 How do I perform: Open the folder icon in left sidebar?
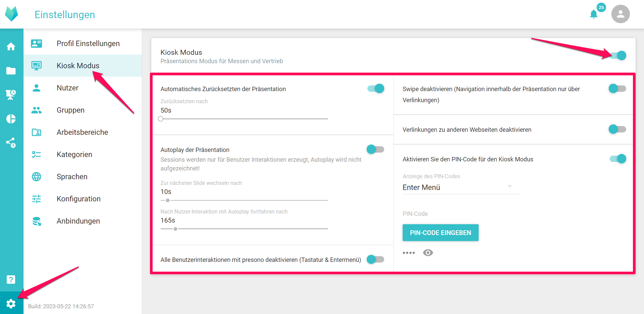tap(11, 71)
